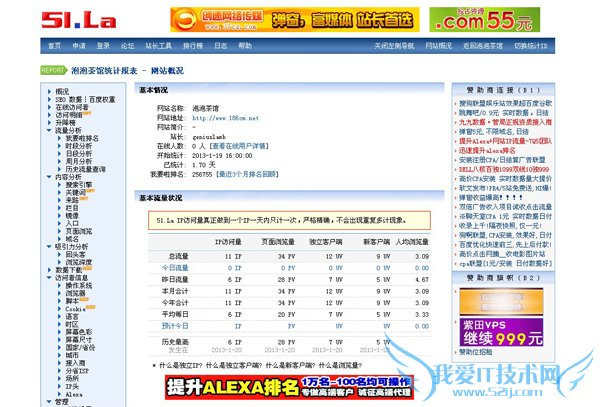Open the 排行榜 nav item
Screen dimensions: 600x407
(192, 46)
